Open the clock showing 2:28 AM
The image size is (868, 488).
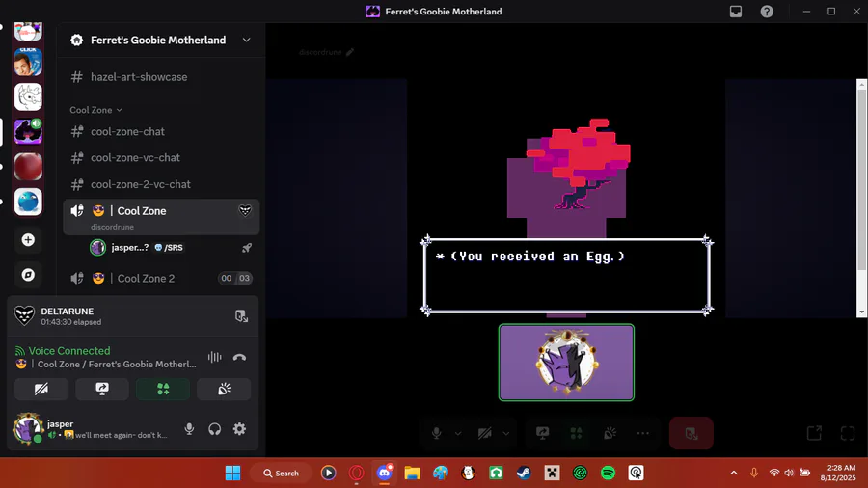(x=838, y=473)
